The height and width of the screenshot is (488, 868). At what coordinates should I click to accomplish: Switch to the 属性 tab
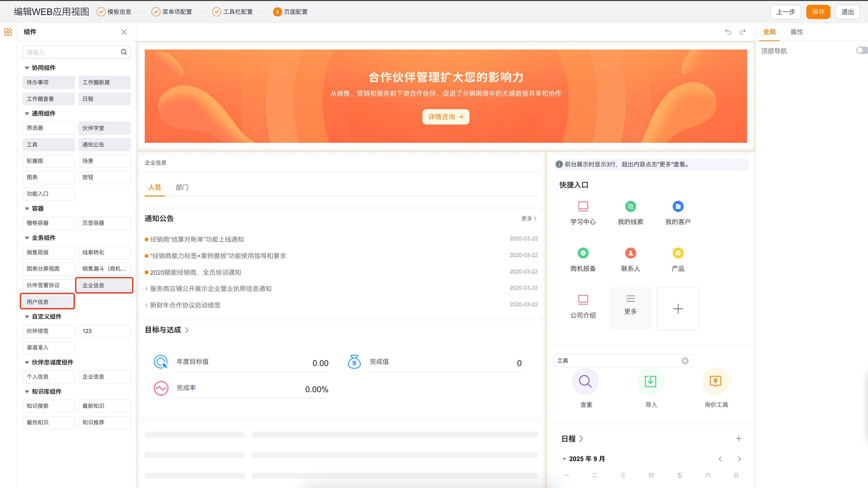797,32
